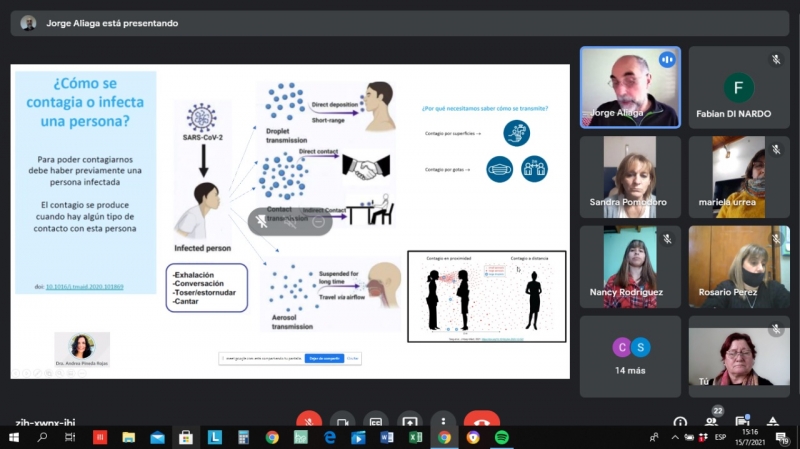800x449 pixels.
Task: Select your own 'Tú' video tile
Action: click(x=739, y=357)
